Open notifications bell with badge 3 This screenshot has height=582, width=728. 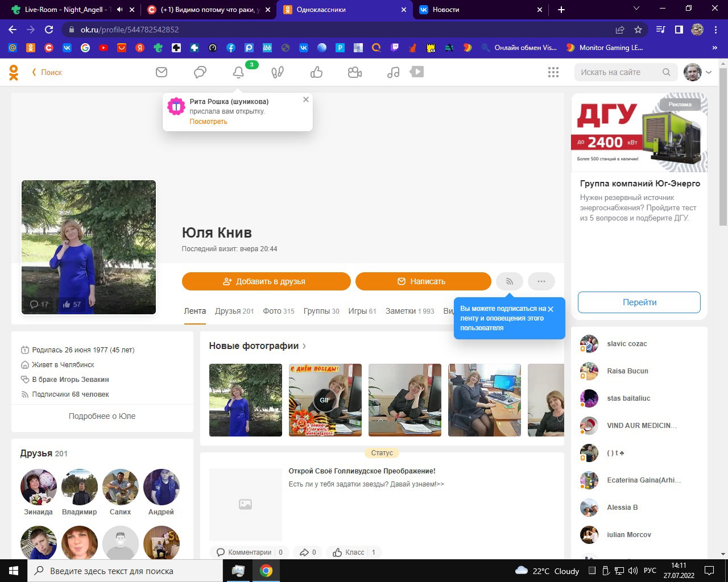point(238,72)
